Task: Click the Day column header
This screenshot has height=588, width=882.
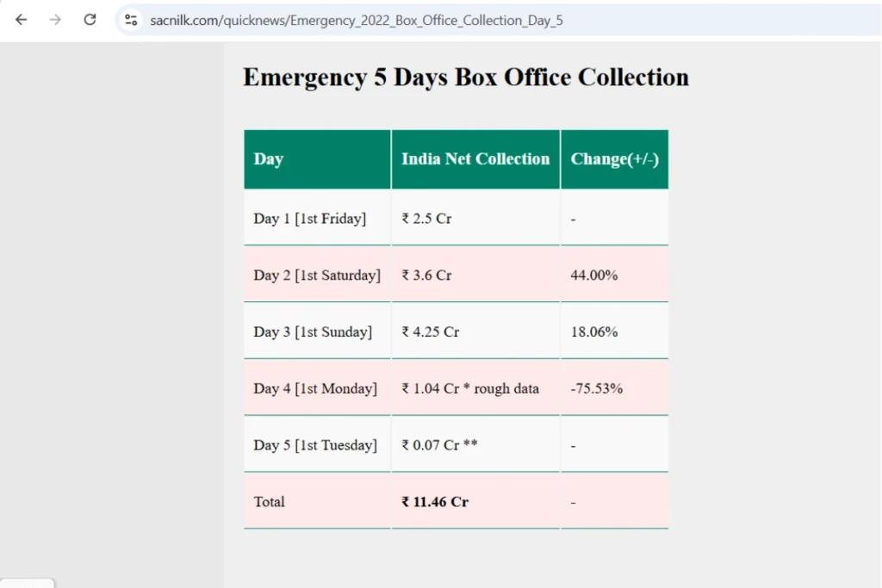Action: click(x=317, y=159)
